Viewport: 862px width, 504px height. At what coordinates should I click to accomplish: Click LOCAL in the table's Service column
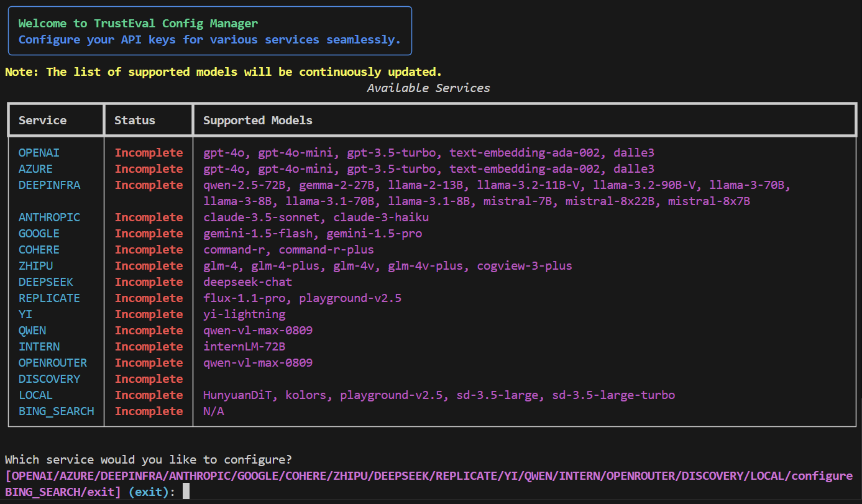click(35, 395)
